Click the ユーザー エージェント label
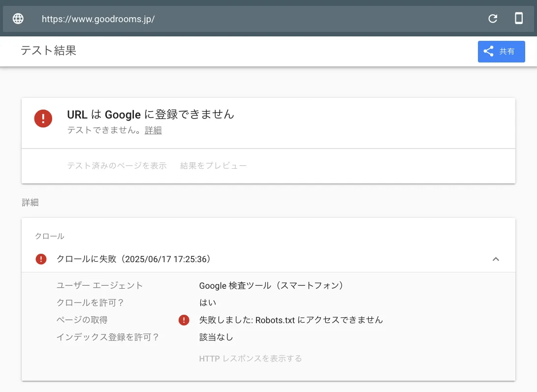The height and width of the screenshot is (392, 537). click(99, 286)
